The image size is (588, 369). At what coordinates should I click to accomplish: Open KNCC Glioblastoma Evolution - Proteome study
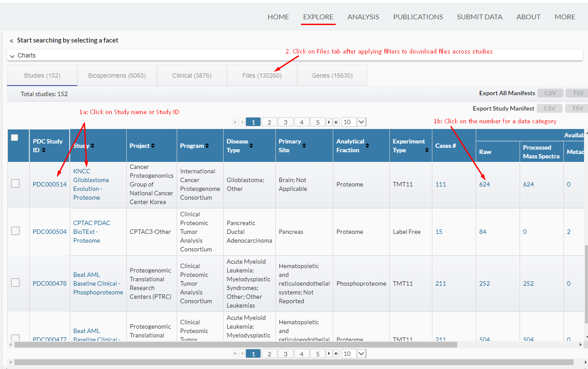pyautogui.click(x=91, y=184)
